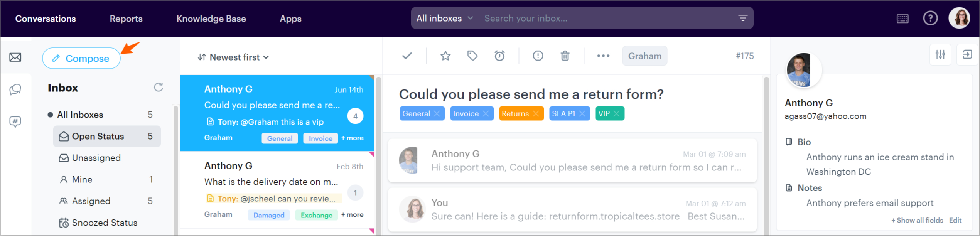Click the Show all fields link

click(x=917, y=220)
